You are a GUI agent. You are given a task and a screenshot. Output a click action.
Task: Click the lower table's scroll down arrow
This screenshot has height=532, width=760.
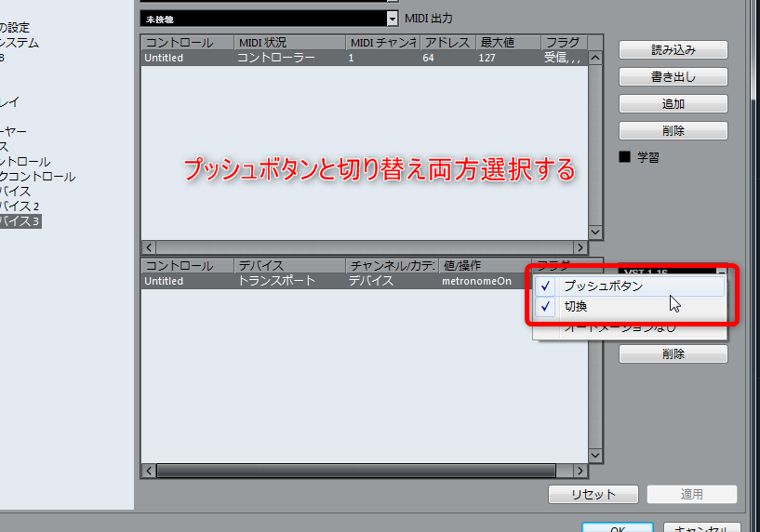[x=595, y=456]
